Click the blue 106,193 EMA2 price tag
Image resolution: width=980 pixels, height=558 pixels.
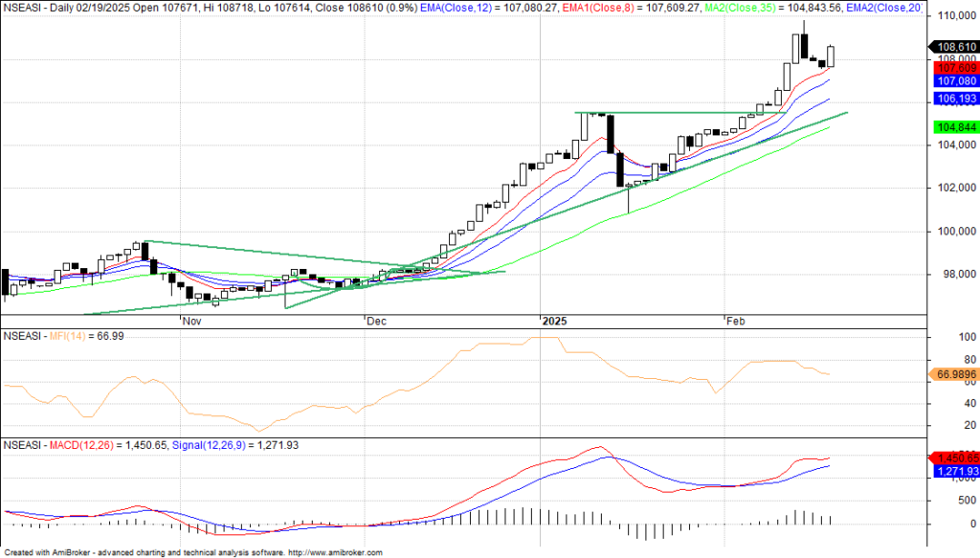coord(955,99)
